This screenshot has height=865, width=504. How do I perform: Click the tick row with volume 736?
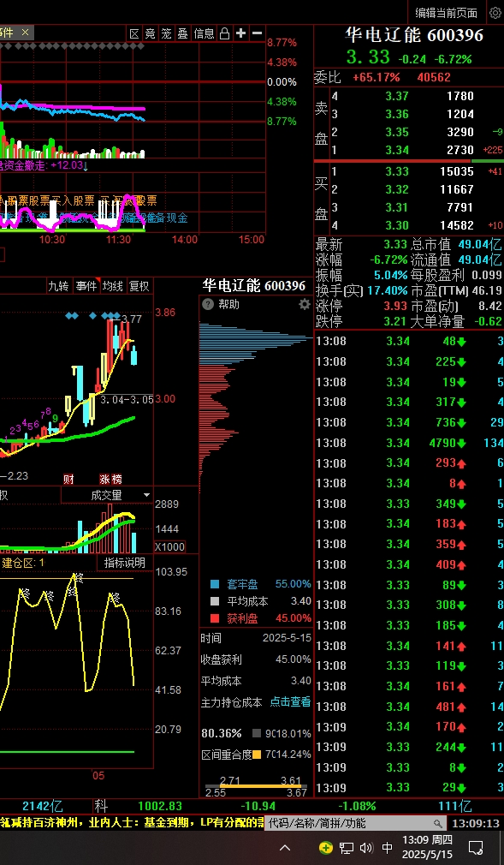click(x=409, y=422)
